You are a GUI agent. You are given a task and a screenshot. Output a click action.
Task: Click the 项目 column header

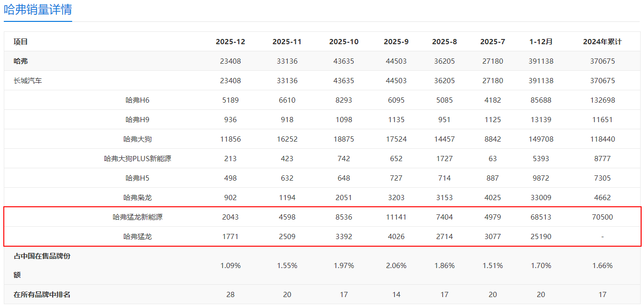[x=21, y=42]
